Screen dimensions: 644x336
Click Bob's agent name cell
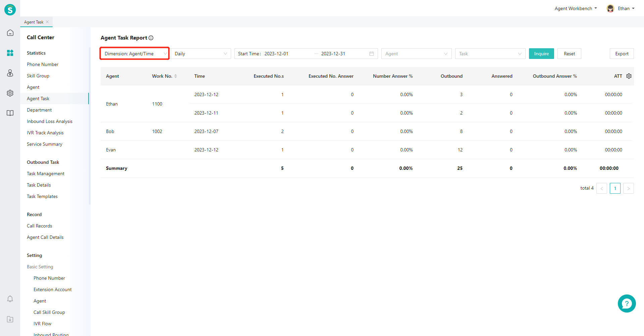(x=110, y=131)
